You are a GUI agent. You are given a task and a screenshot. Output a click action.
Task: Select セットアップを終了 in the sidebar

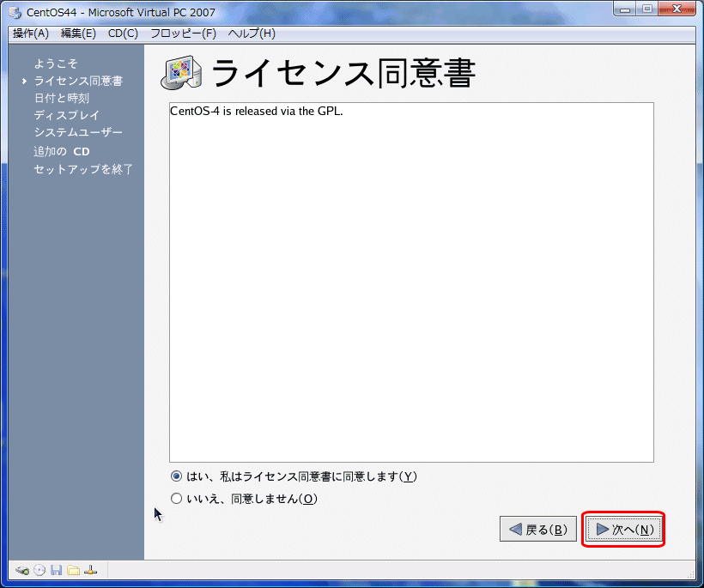(83, 169)
